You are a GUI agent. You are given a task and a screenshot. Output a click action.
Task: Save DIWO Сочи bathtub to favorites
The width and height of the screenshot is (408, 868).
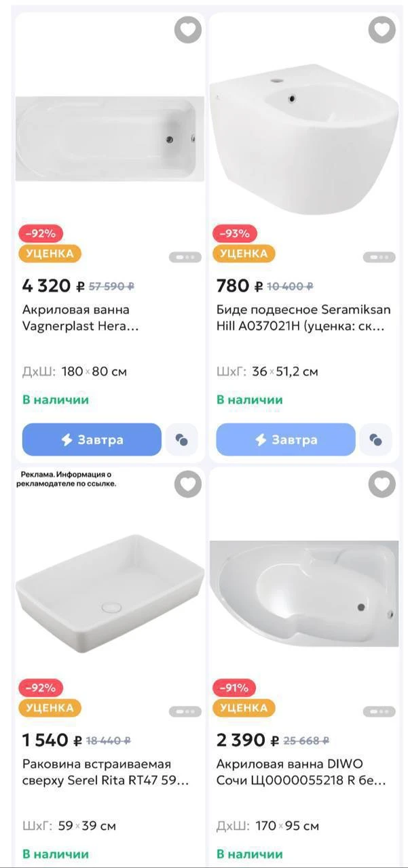[382, 484]
